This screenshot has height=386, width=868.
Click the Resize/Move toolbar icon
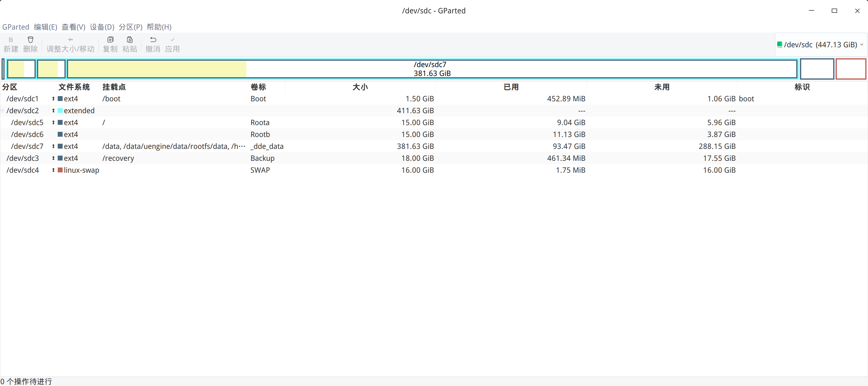[x=70, y=40]
